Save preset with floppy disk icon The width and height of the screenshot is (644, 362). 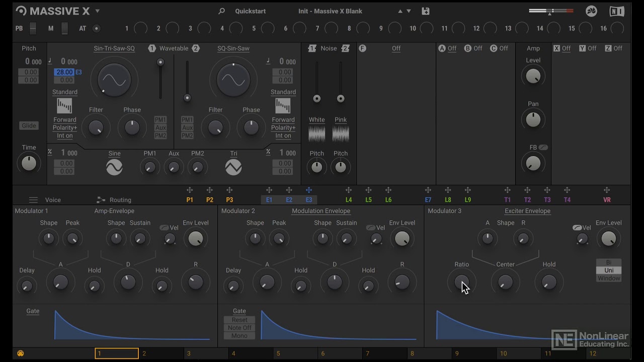[426, 11]
